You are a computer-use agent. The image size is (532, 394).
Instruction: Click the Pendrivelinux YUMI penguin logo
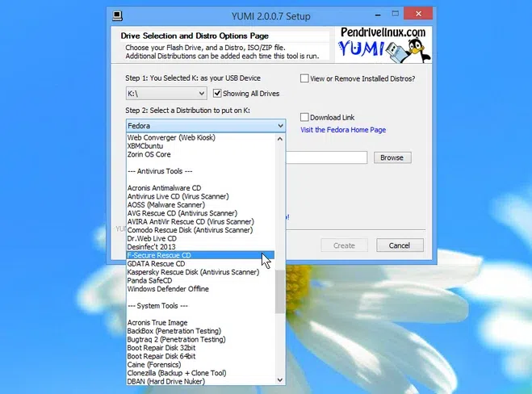coord(383,44)
